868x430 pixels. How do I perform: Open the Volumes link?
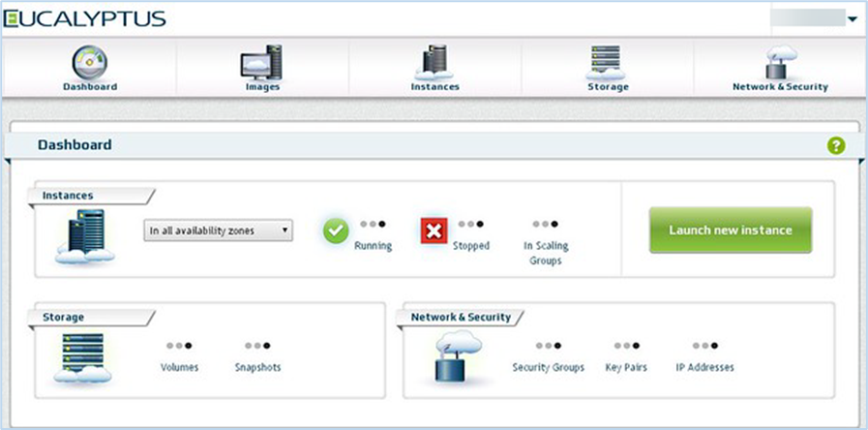point(179,367)
